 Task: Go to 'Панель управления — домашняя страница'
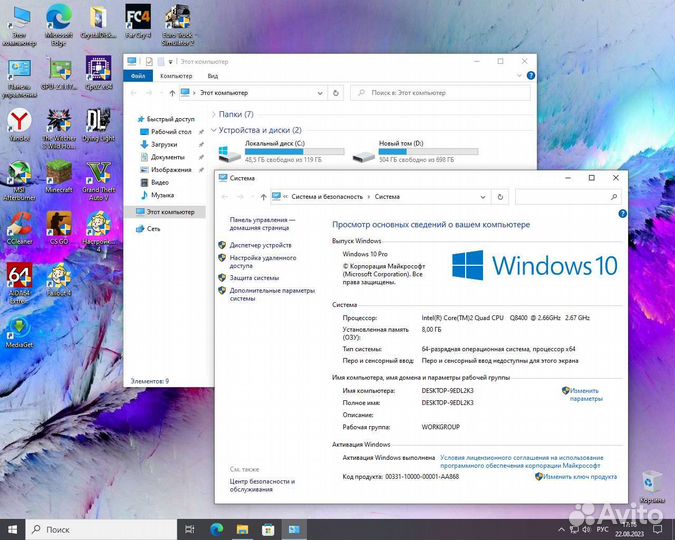click(x=262, y=223)
